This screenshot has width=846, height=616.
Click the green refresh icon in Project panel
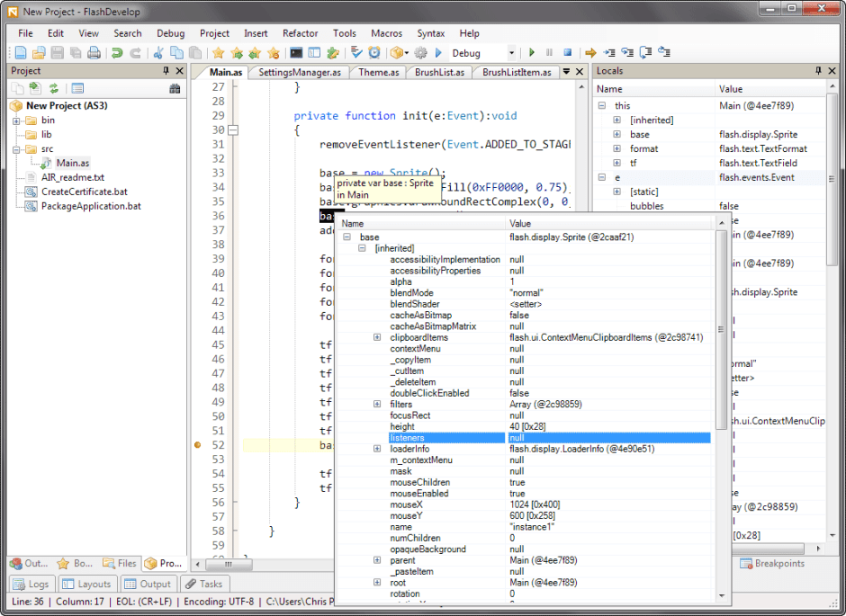[x=54, y=88]
